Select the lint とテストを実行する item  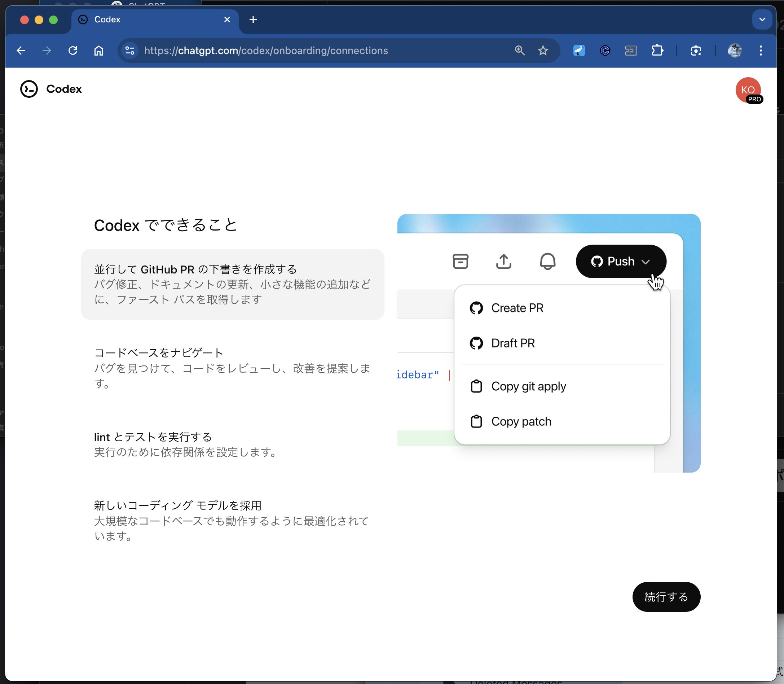[x=232, y=444]
